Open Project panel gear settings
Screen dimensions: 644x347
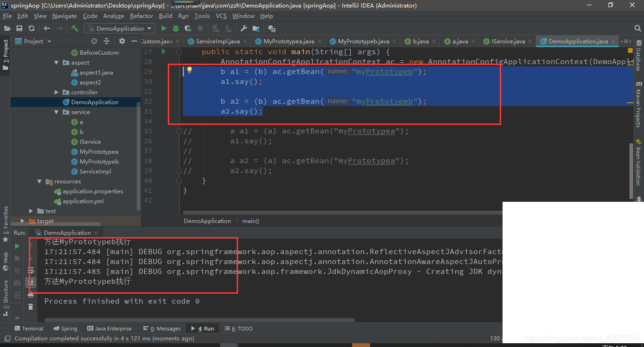pos(122,41)
